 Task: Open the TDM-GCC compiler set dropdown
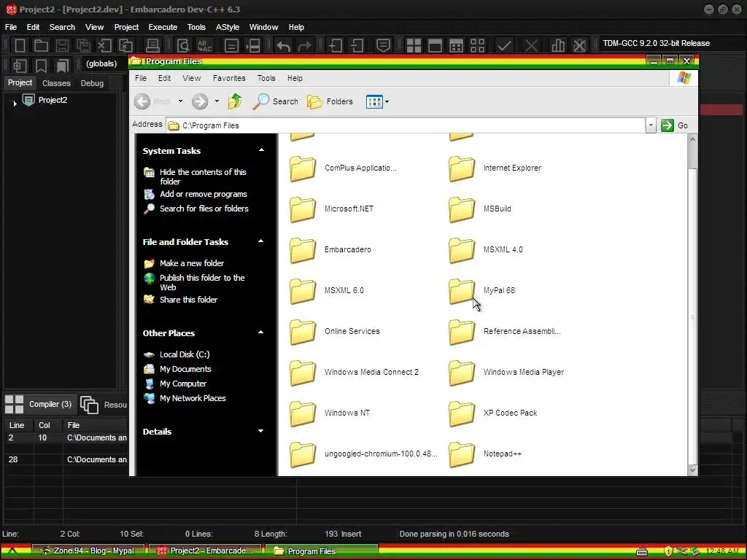pyautogui.click(x=672, y=43)
